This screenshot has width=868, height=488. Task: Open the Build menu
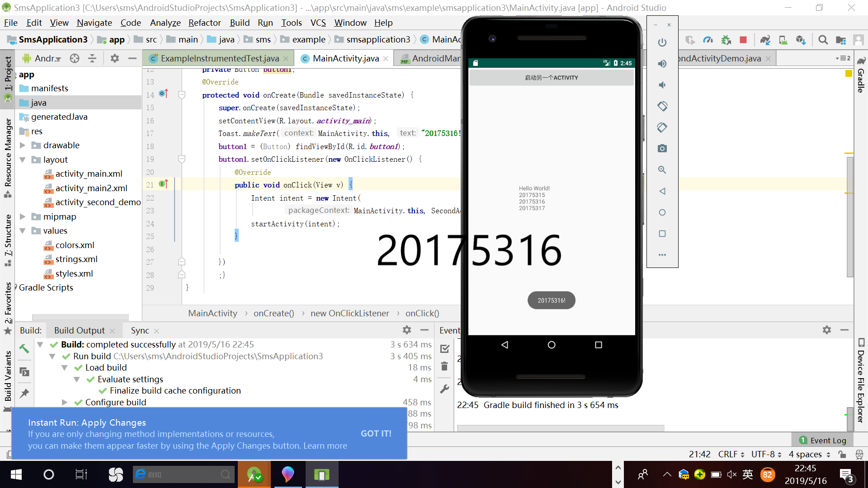coord(239,23)
